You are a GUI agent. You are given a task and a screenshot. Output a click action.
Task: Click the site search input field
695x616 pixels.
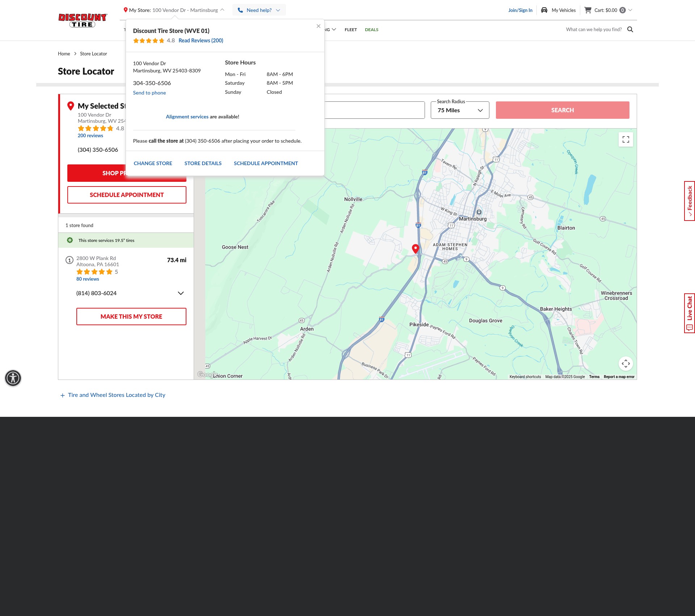tap(594, 30)
